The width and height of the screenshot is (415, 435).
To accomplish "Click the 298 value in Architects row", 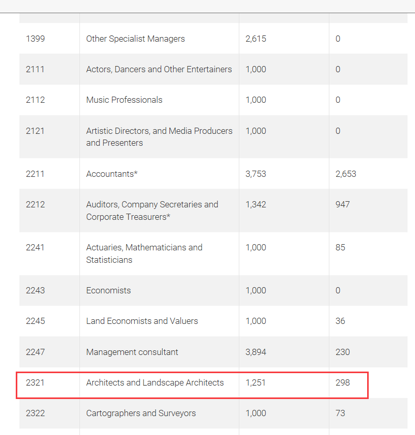I will click(x=343, y=383).
